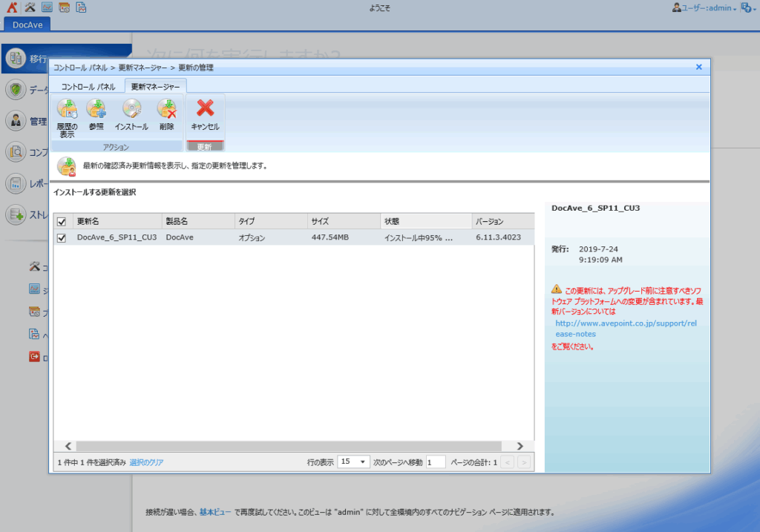Click the horizontal scrollbar right arrow
The height and width of the screenshot is (532, 760).
click(x=520, y=446)
